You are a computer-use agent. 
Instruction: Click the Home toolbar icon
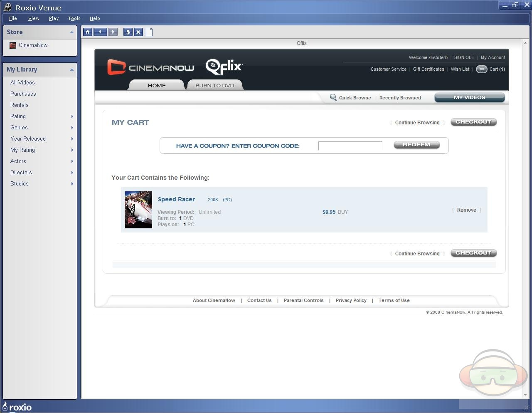[88, 32]
